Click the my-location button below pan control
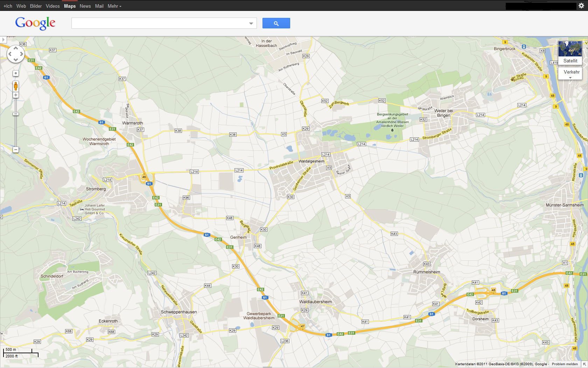588x368 pixels. pyautogui.click(x=16, y=73)
